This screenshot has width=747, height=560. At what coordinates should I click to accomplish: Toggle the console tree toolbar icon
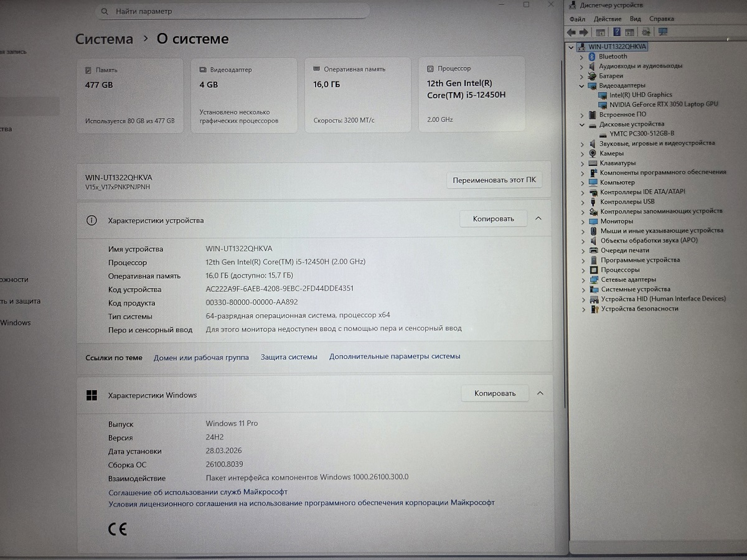click(x=601, y=32)
